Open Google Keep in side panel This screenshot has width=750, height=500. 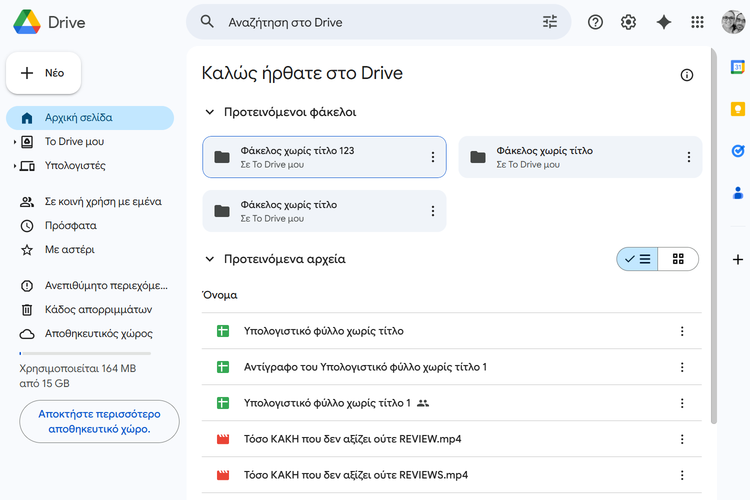click(x=738, y=109)
